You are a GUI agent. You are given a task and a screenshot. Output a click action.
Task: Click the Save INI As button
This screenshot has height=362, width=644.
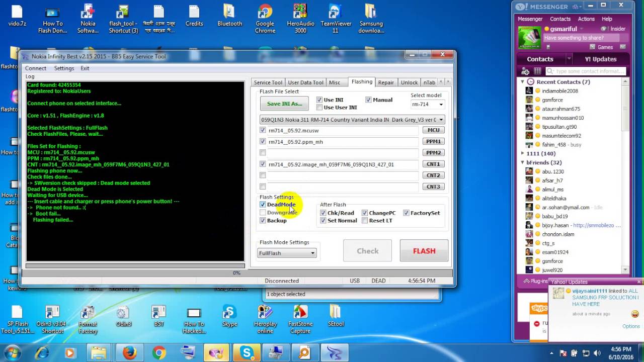[284, 104]
